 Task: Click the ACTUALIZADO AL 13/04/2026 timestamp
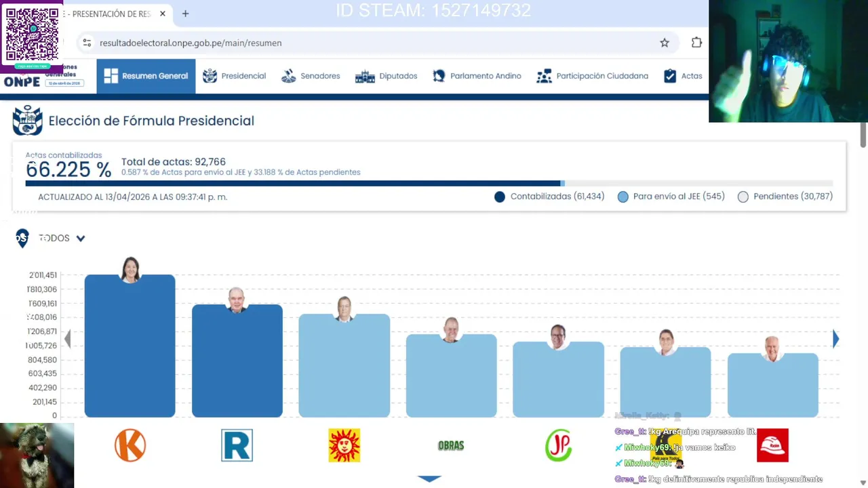[132, 197]
